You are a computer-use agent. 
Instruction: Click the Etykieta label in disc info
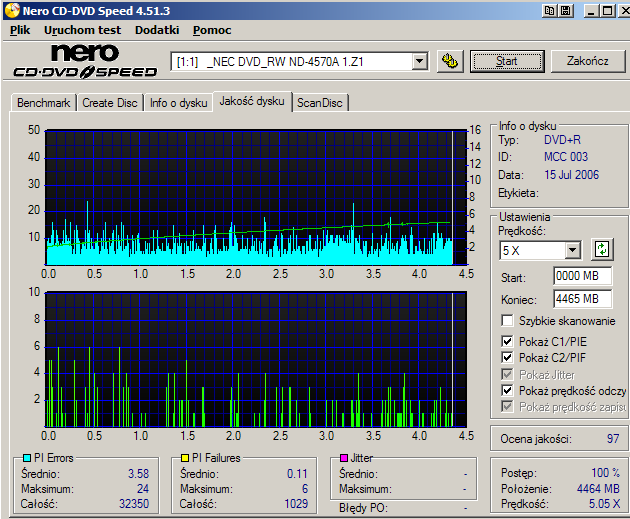pos(518,193)
